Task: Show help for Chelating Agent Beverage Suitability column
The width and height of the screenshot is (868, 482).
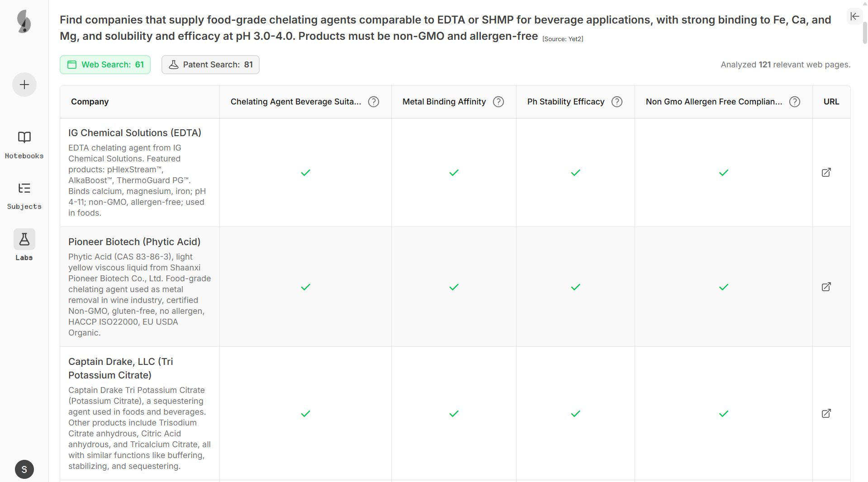Action: pyautogui.click(x=374, y=102)
